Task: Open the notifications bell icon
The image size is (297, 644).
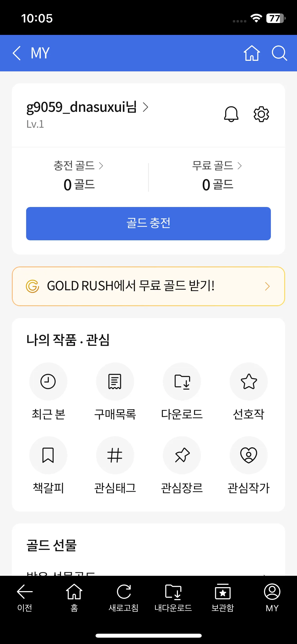Action: [231, 114]
